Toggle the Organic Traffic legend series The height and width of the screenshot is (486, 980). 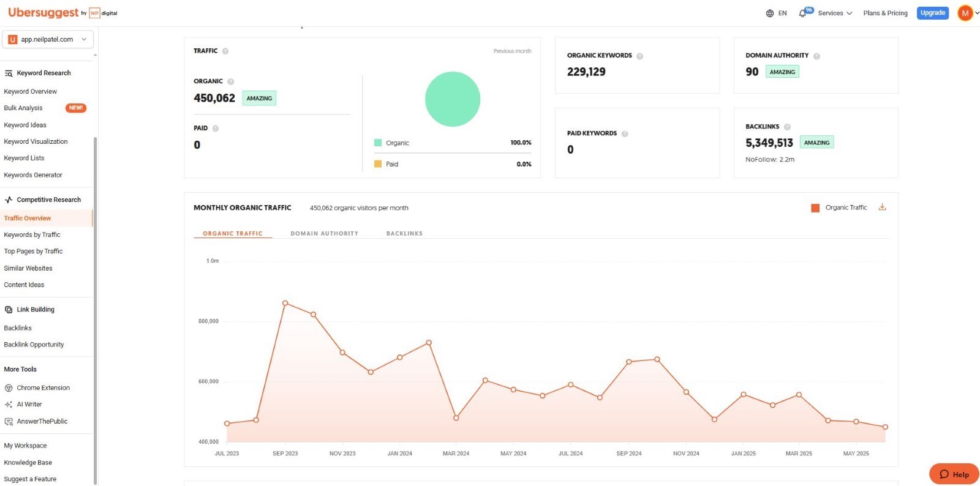click(x=839, y=207)
